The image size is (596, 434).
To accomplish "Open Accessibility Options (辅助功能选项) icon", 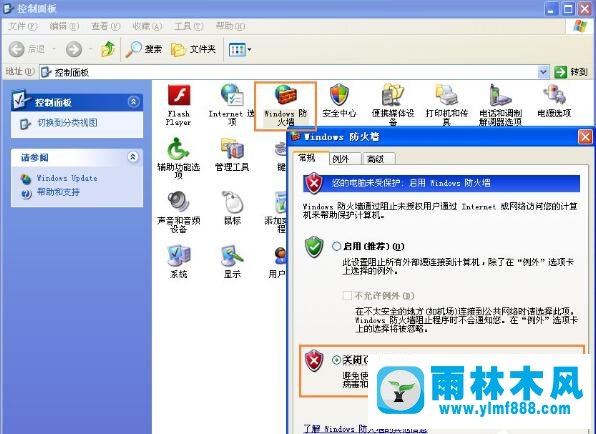I will tap(178, 158).
